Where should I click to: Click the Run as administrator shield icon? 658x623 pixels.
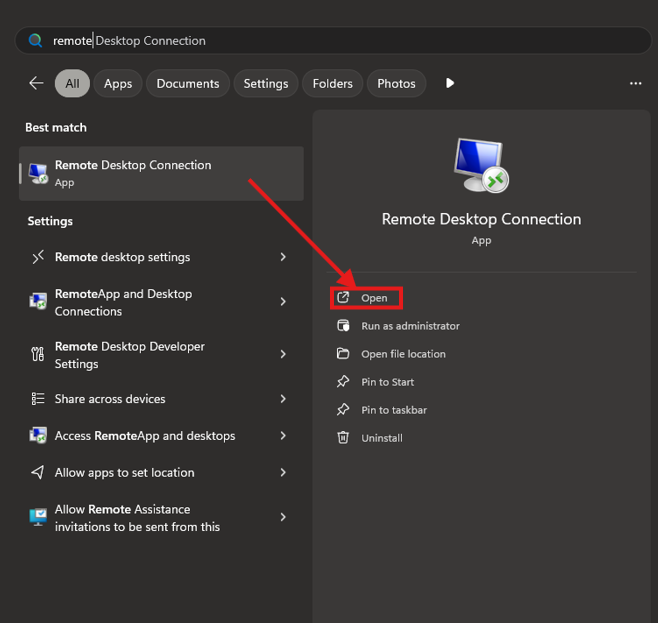[x=343, y=326]
